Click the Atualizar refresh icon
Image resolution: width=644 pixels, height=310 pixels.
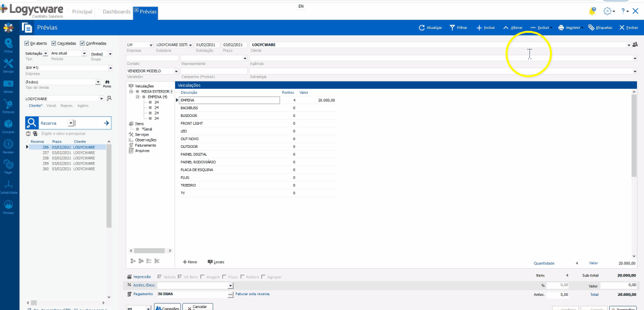pos(421,28)
